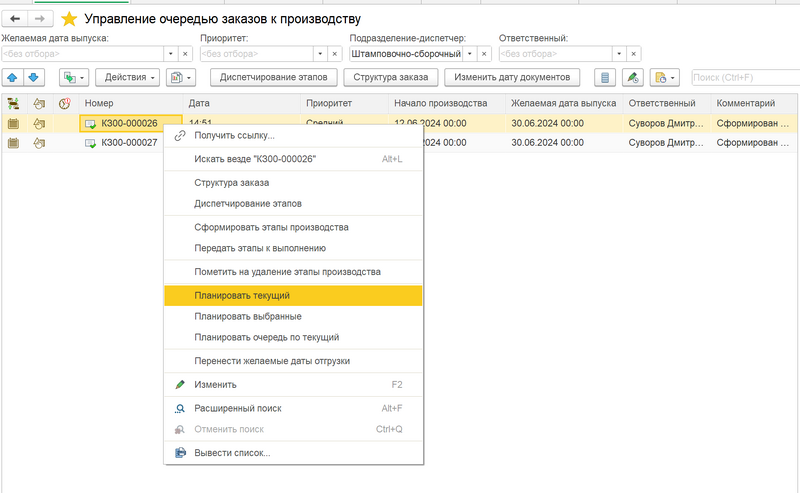Click the Штамповочно-сборочный field
The width and height of the screenshot is (800, 493).
406,54
